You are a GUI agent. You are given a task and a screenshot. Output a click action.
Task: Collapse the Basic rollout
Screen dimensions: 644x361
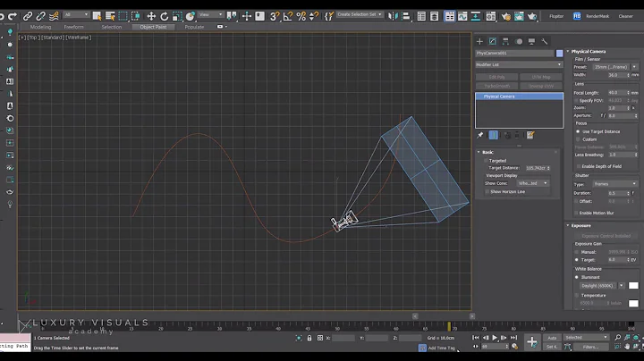point(479,152)
